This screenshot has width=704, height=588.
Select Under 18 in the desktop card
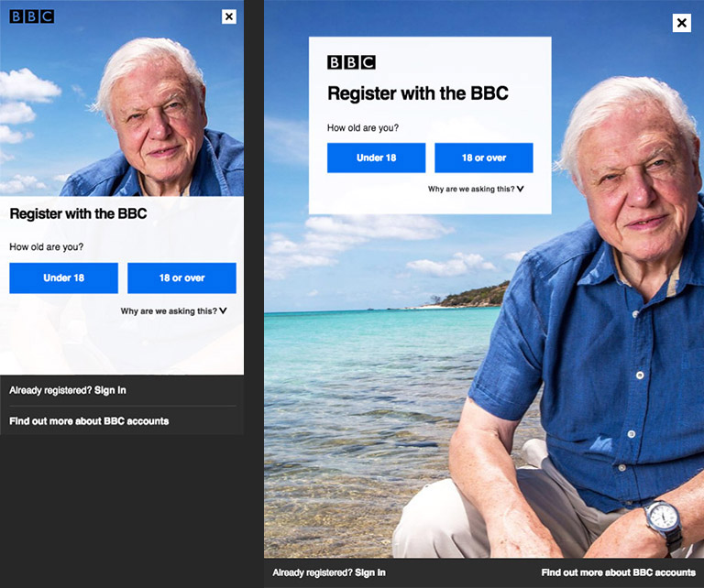pyautogui.click(x=376, y=158)
